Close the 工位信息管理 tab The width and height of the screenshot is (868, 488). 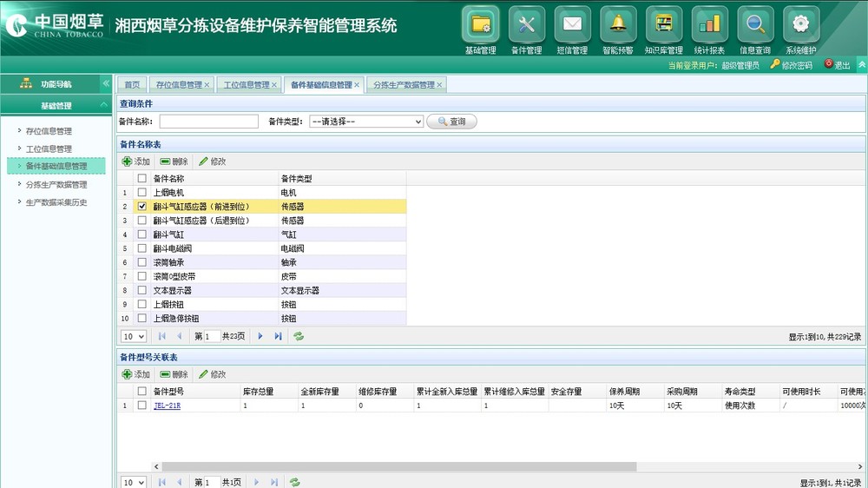tap(274, 85)
